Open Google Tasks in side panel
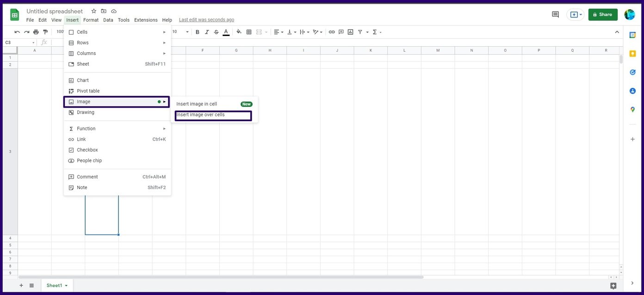 pyautogui.click(x=632, y=72)
